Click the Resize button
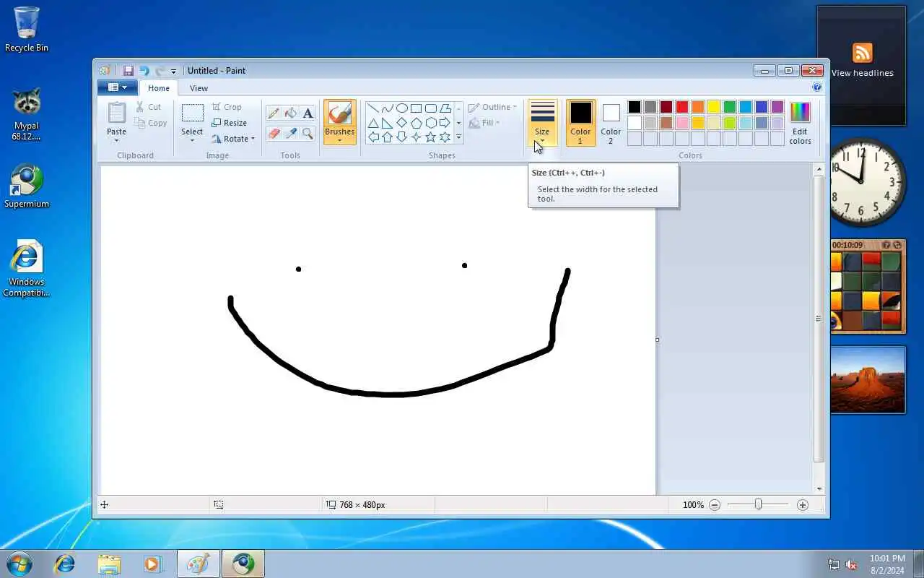 point(230,123)
